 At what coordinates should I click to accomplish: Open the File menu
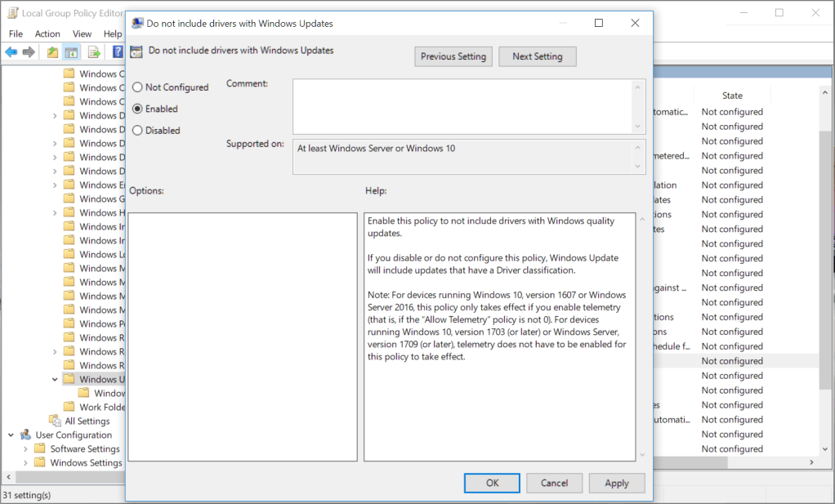(x=16, y=33)
